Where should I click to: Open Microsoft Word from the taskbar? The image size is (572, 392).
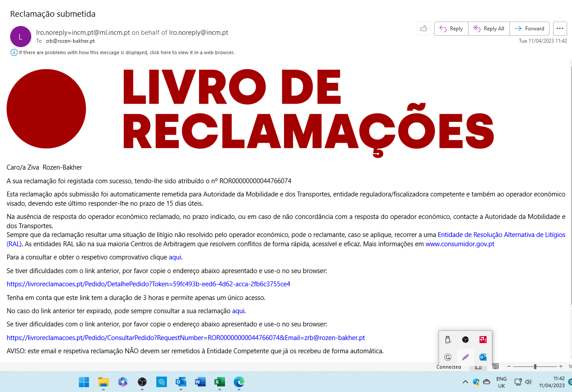pyautogui.click(x=200, y=382)
